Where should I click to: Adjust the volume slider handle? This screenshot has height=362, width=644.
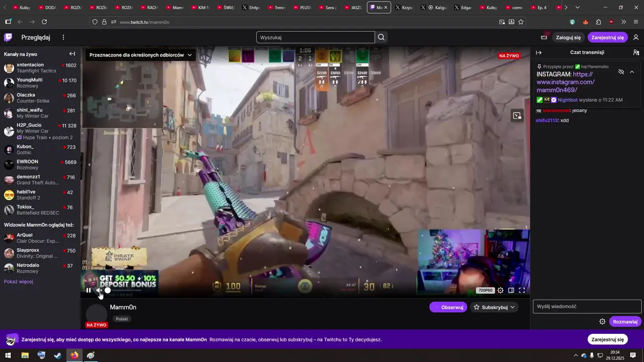(x=108, y=290)
